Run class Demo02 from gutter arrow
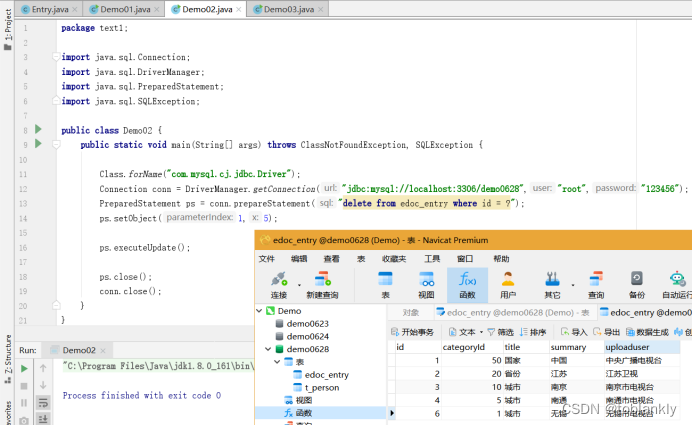The height and width of the screenshot is (426, 692). 38,129
